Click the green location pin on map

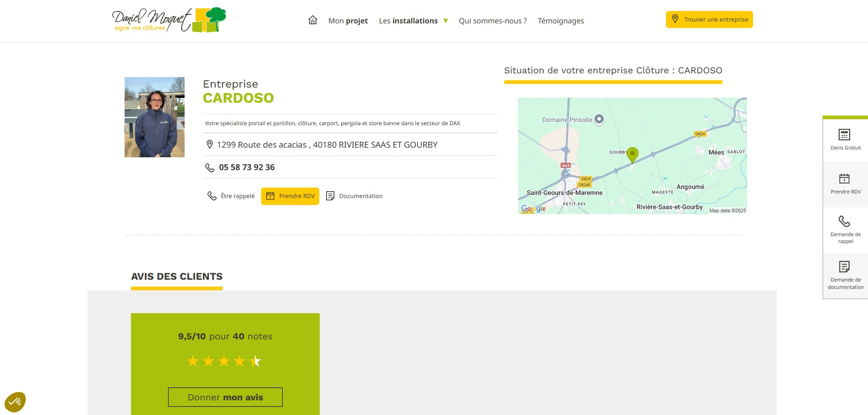[632, 154]
